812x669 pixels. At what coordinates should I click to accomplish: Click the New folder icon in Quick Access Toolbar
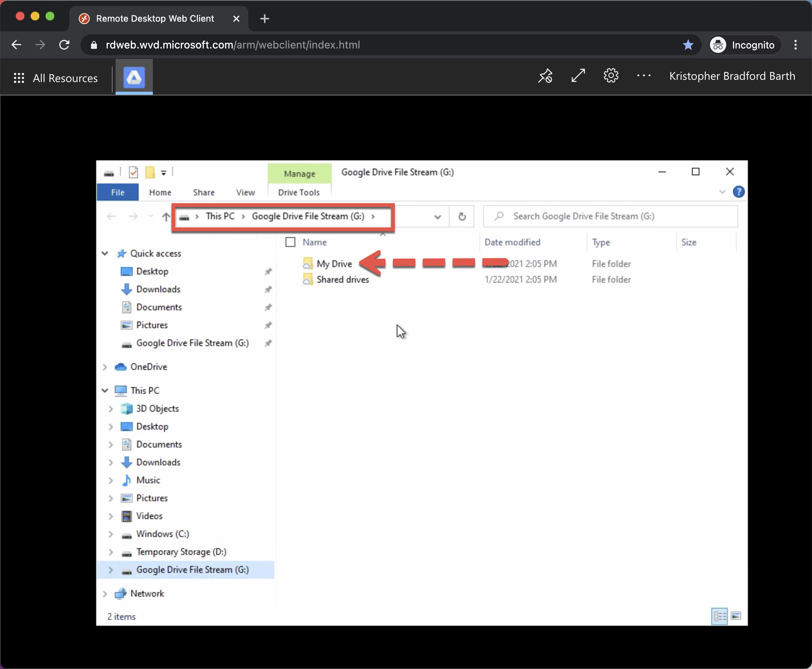pos(150,172)
